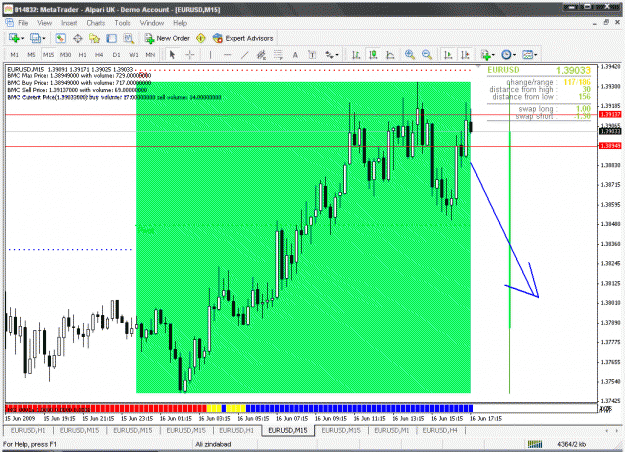
Task: Switch to the EURUSD,H4 chart tab
Action: click(x=440, y=430)
